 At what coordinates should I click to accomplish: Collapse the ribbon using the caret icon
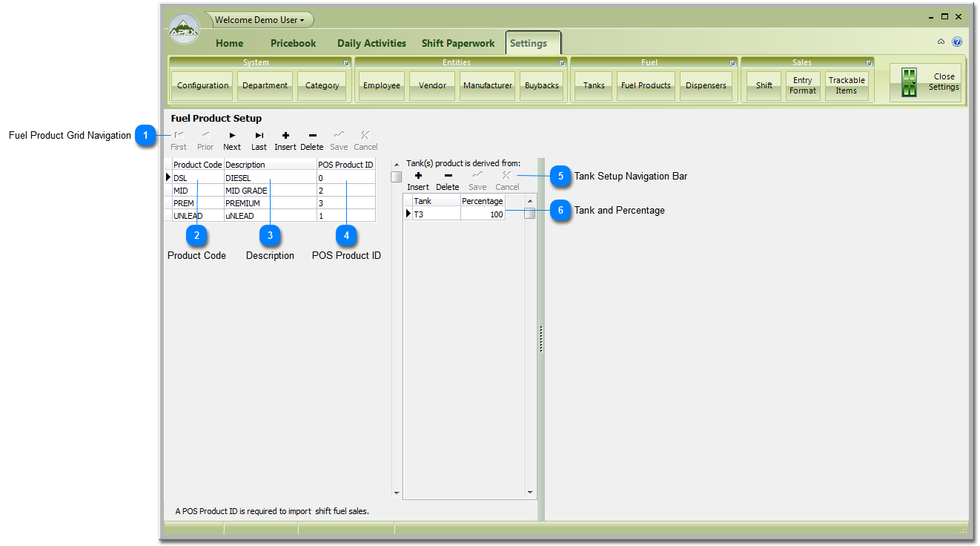coord(941,42)
